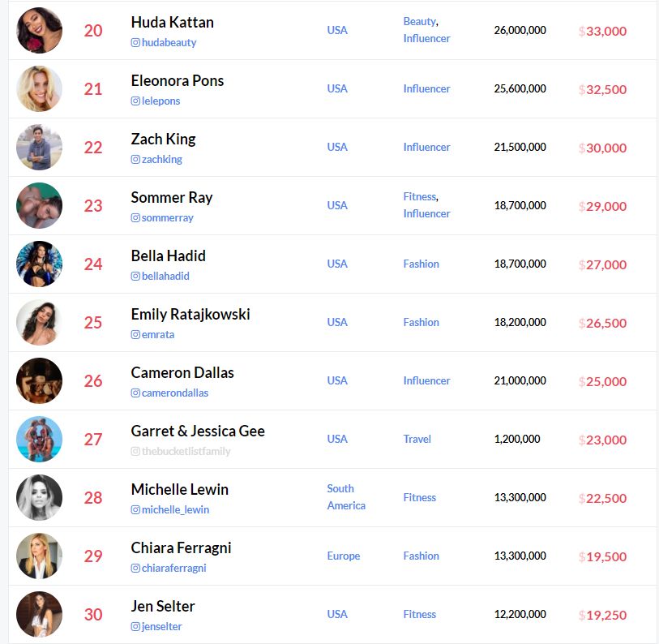
Task: Click Instagram icon next to jenselter
Action: click(135, 627)
